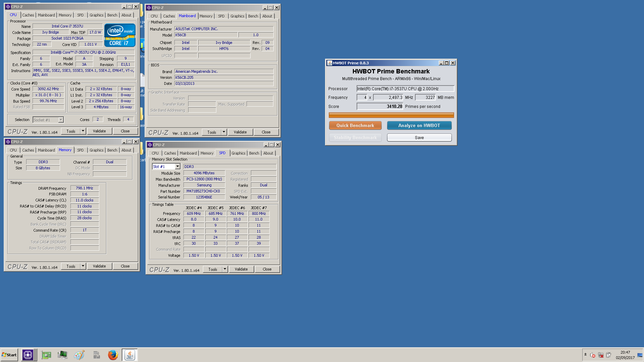The height and width of the screenshot is (362, 644).
Task: Click Validate in the SPD window
Action: click(x=241, y=269)
